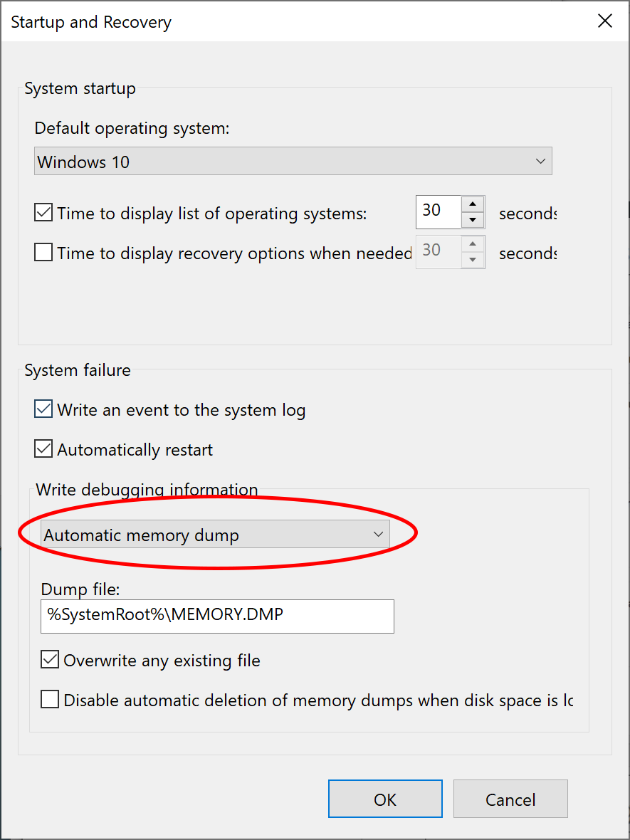Disable the Automatically restart option
630x840 pixels.
[44, 449]
